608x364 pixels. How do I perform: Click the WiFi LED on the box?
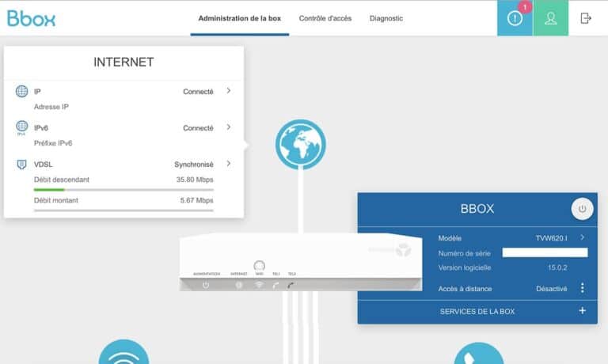[x=259, y=285]
